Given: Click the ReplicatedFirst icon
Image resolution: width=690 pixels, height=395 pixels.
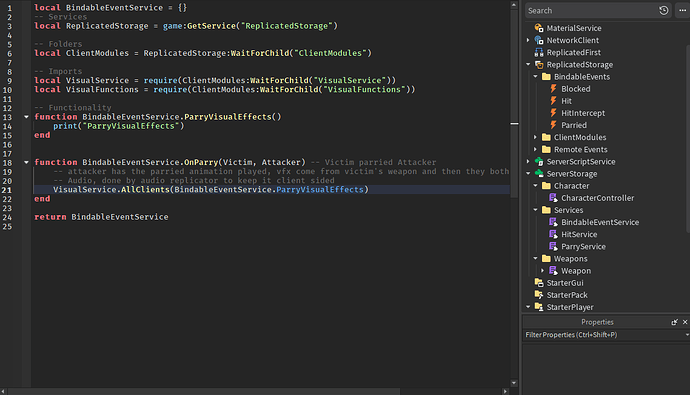Looking at the screenshot, I should point(539,52).
